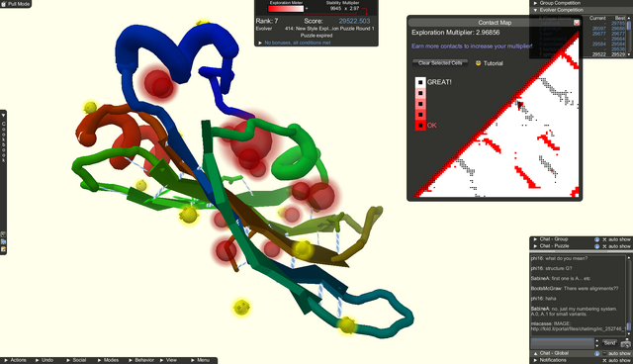Screen dimensions: 633x364
Task: Click the chat scrollbar up arrow
Action: (x=628, y=257)
